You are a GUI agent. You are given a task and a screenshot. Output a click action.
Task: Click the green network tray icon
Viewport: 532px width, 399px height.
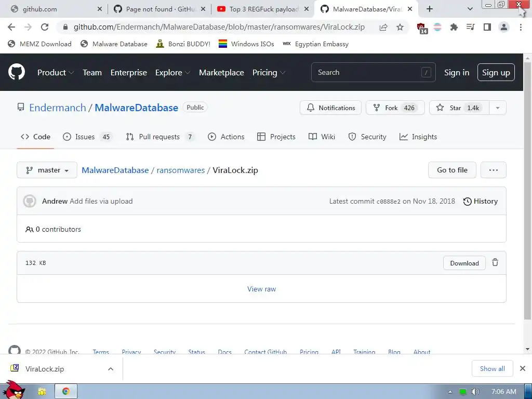pyautogui.click(x=462, y=392)
